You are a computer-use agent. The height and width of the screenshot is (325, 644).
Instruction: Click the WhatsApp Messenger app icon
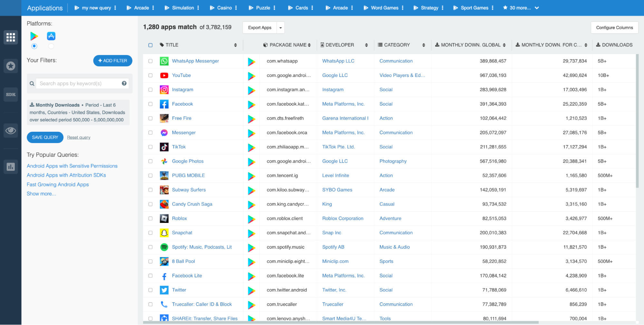(x=164, y=61)
